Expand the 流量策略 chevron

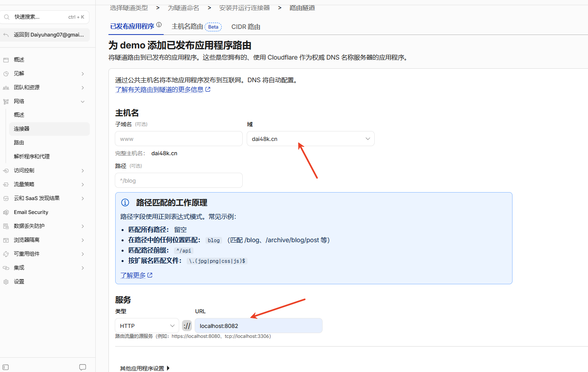pos(83,185)
